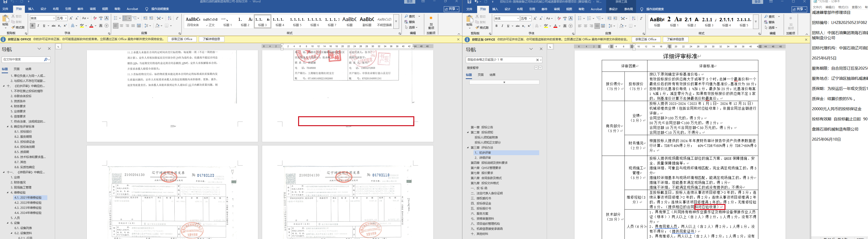Click the Save icon in 投标文件 Word window
Screen dimensions: 868x239
5,2
